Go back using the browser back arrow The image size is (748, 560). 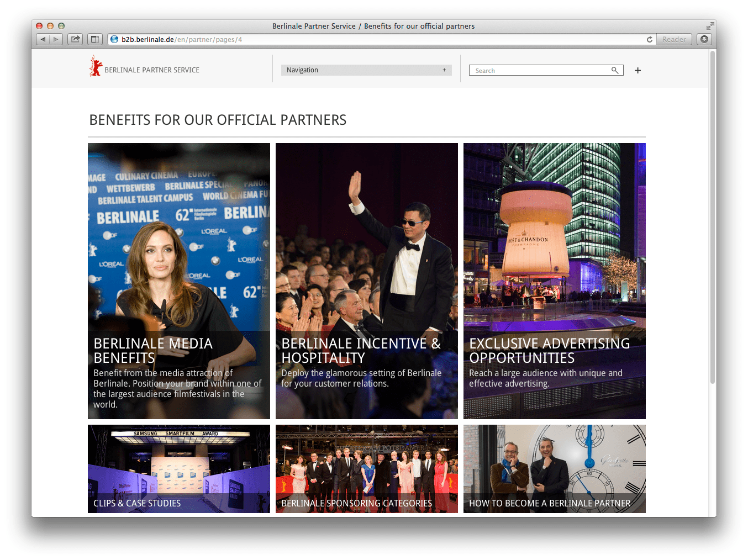click(x=43, y=39)
